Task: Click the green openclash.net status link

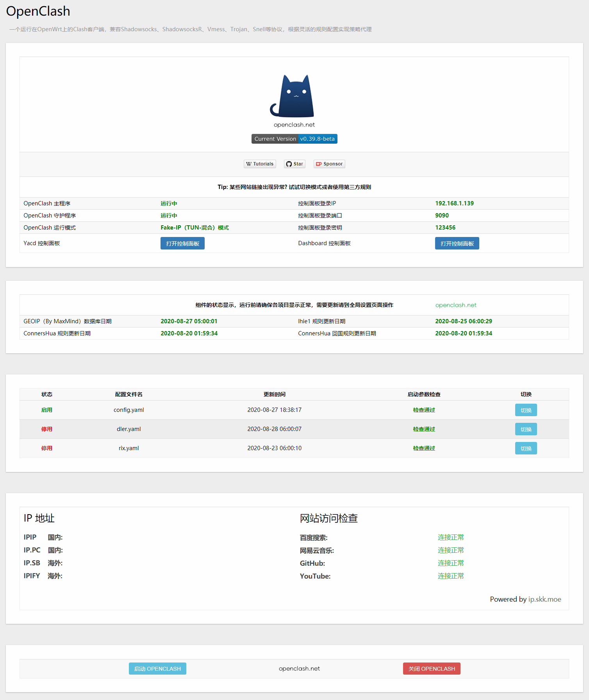Action: [456, 305]
